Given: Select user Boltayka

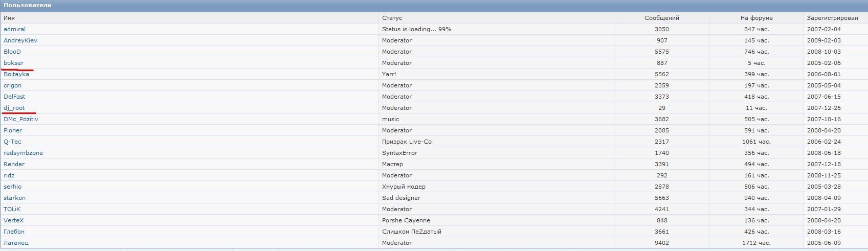Looking at the screenshot, I should pyautogui.click(x=16, y=74).
